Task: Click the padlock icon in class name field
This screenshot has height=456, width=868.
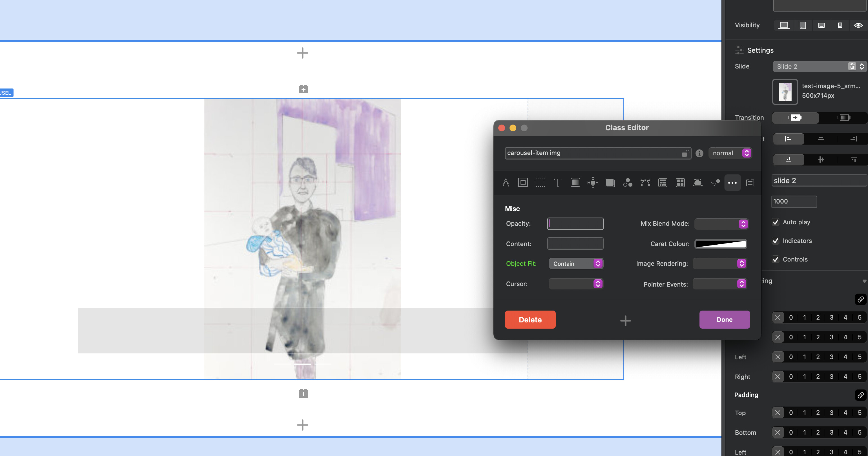Action: click(x=685, y=153)
